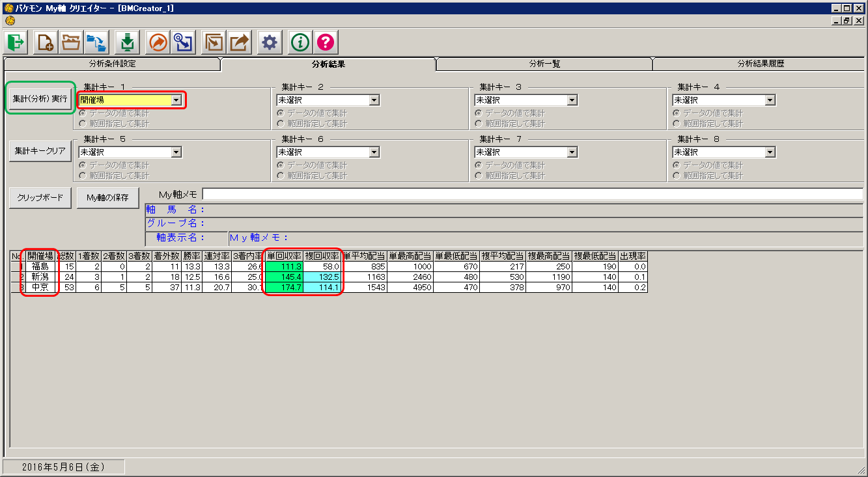Click the 複回収率 column header
The height and width of the screenshot is (477, 868).
pyautogui.click(x=322, y=256)
